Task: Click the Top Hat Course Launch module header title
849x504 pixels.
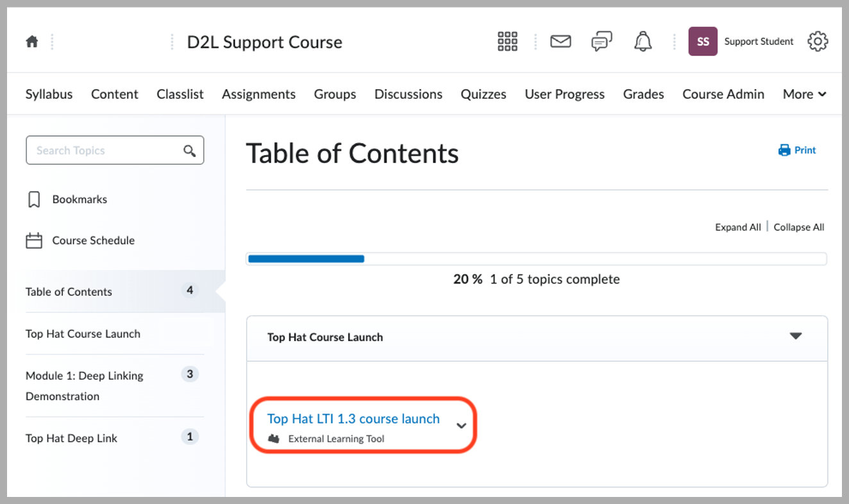Action: click(x=325, y=337)
